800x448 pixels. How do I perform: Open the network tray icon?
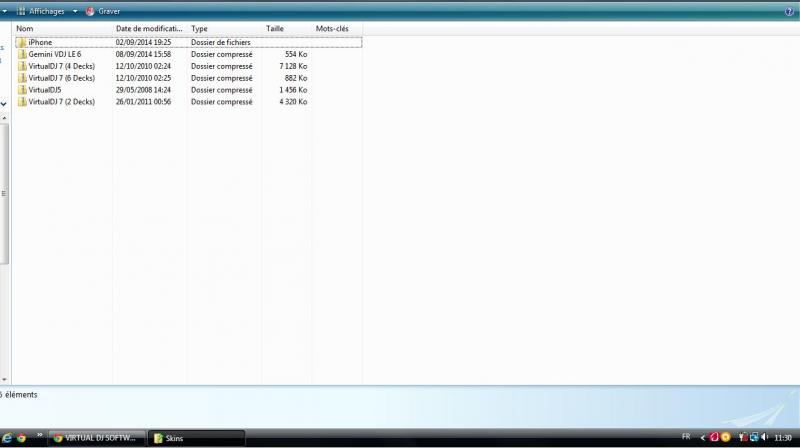pyautogui.click(x=754, y=437)
